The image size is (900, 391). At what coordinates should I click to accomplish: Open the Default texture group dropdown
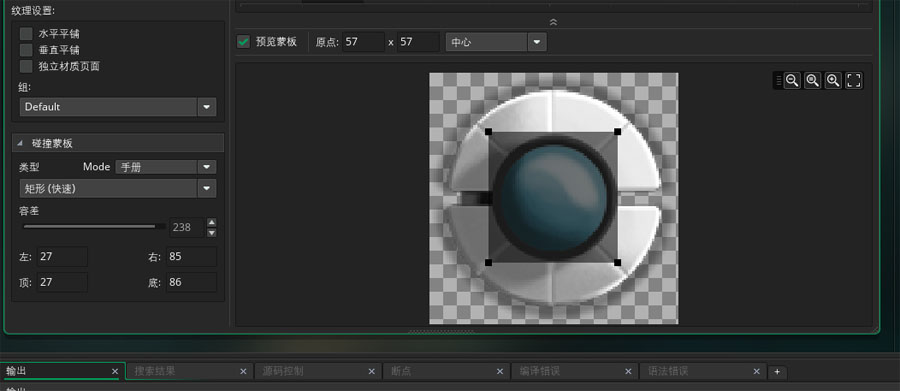tap(118, 107)
